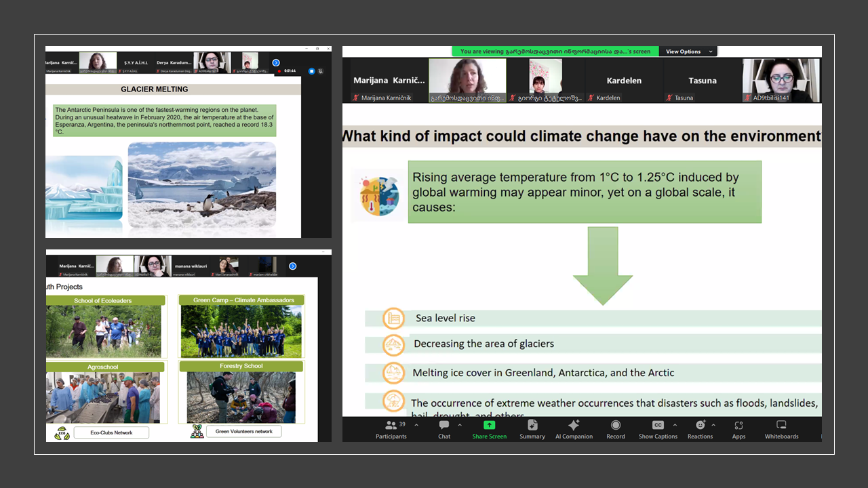Image resolution: width=868 pixels, height=488 pixels.
Task: Expand the Show Captions options caret
Action: (675, 426)
